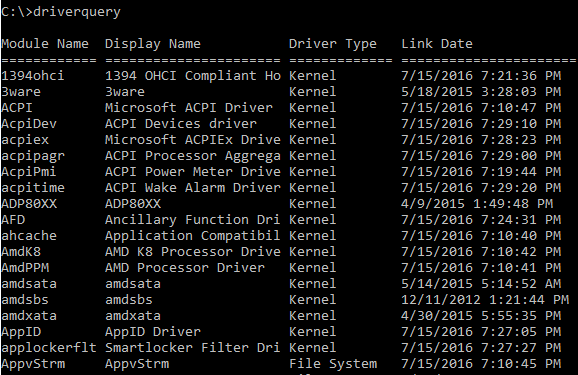Click 'Ancillary Function Dri' display name
This screenshot has height=375, width=578.
192,220
